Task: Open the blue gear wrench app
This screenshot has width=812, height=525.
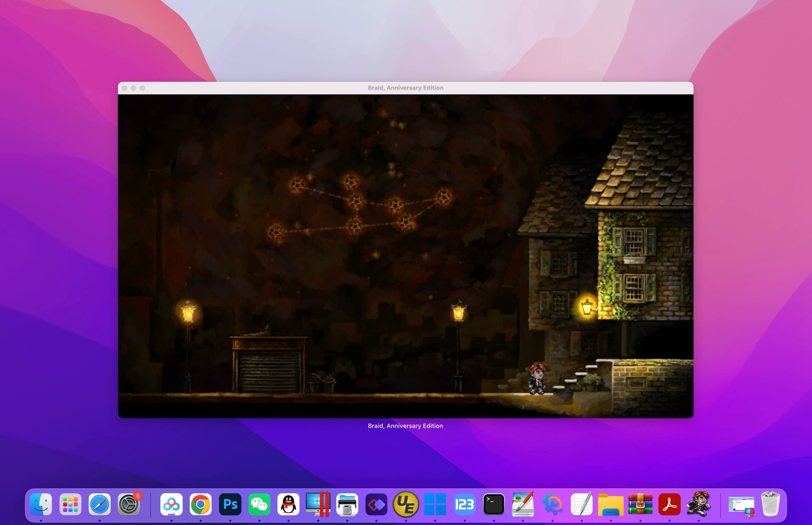Action: click(553, 504)
